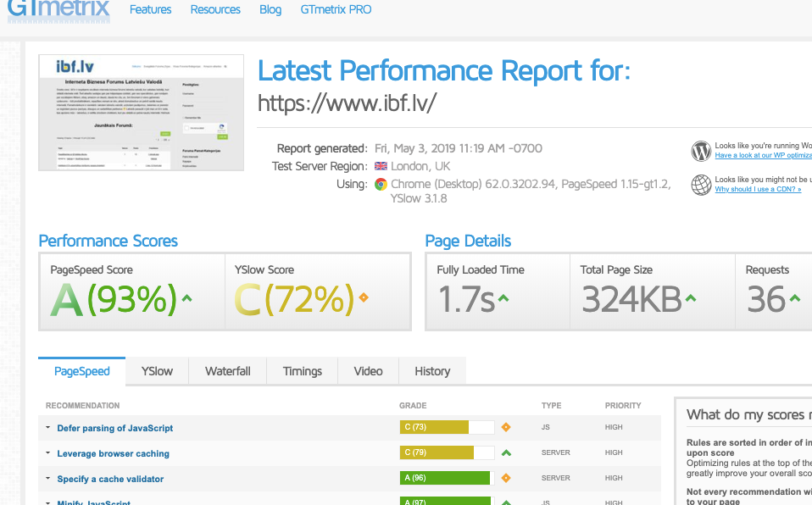Viewport: 812px width, 505px height.
Task: Click green arrow icon for Leverage browser caching
Action: point(506,453)
